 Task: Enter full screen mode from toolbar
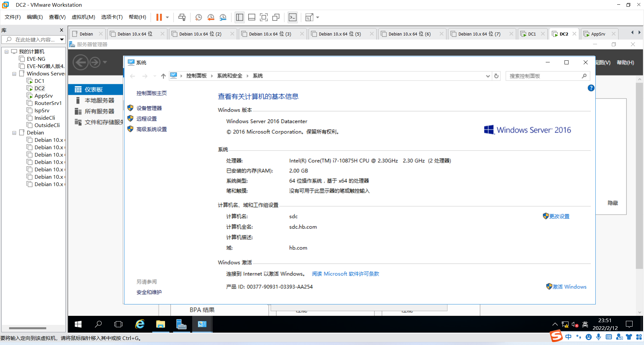[264, 17]
